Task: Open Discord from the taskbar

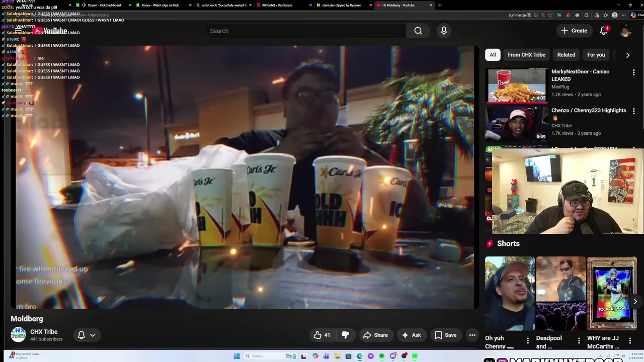Action: [x=393, y=356]
